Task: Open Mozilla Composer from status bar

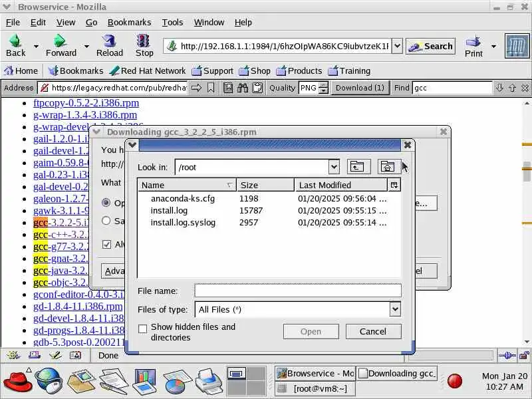Action: click(x=55, y=355)
